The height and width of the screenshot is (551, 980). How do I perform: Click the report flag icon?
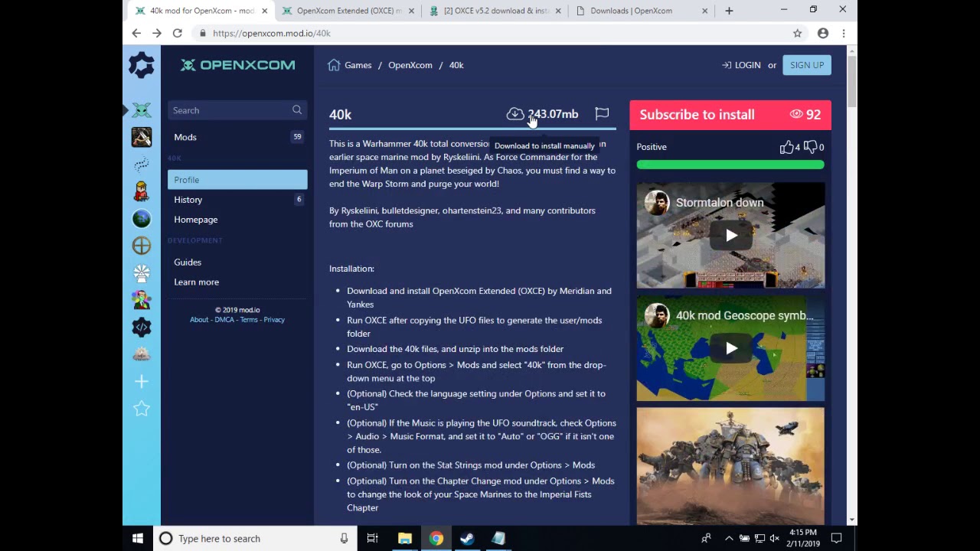click(x=602, y=114)
